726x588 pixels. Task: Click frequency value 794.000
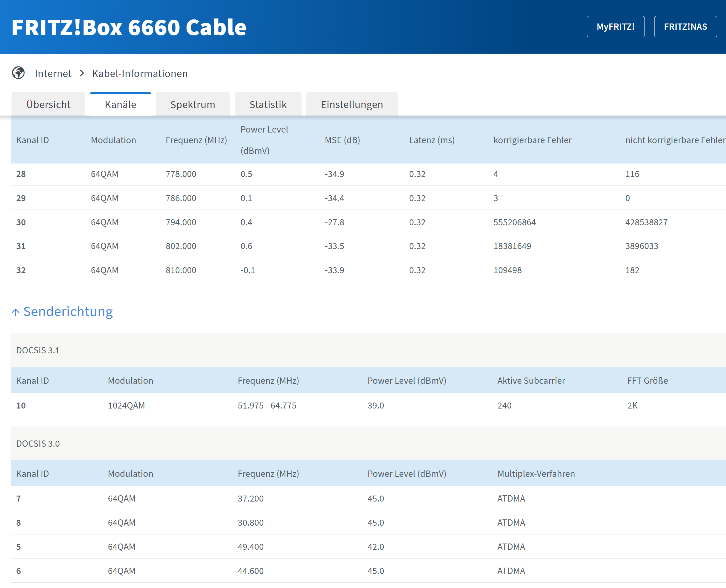(x=181, y=222)
